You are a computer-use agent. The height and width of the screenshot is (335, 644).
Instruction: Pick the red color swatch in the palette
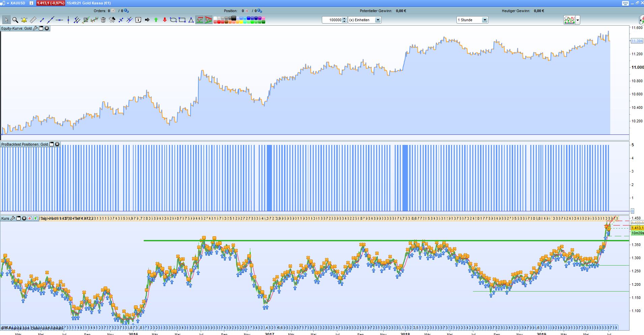(219, 22)
